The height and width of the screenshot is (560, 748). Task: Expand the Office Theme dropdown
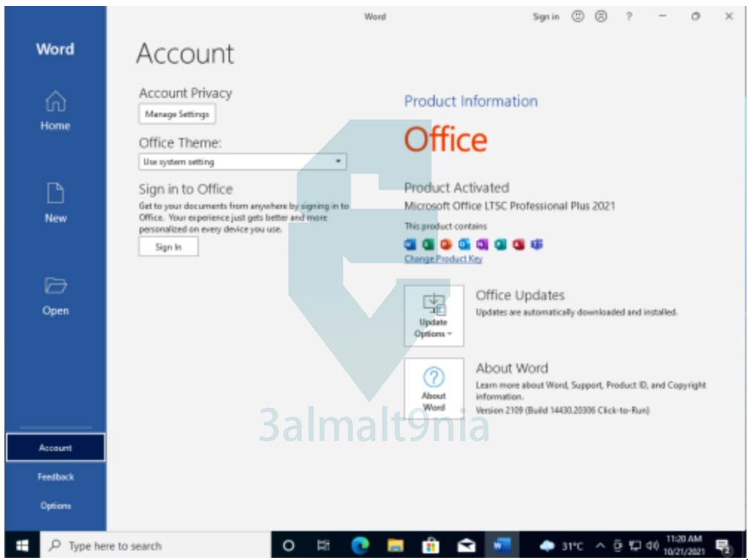243,162
